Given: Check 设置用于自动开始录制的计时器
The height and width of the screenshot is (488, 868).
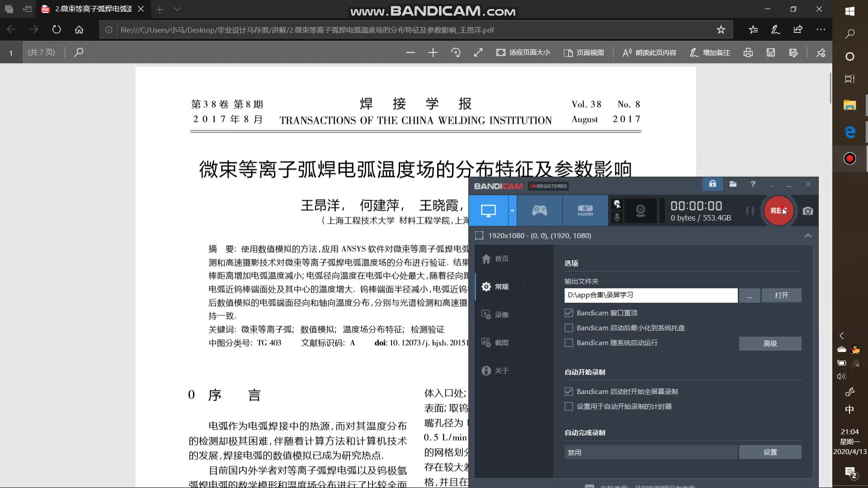Looking at the screenshot, I should click(x=569, y=406).
